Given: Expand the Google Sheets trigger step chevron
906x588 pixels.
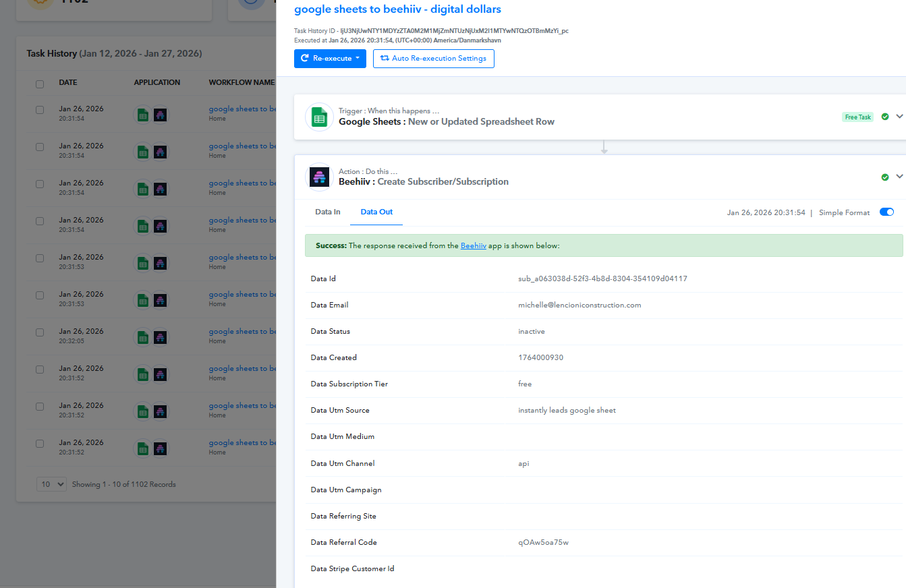Looking at the screenshot, I should [899, 117].
